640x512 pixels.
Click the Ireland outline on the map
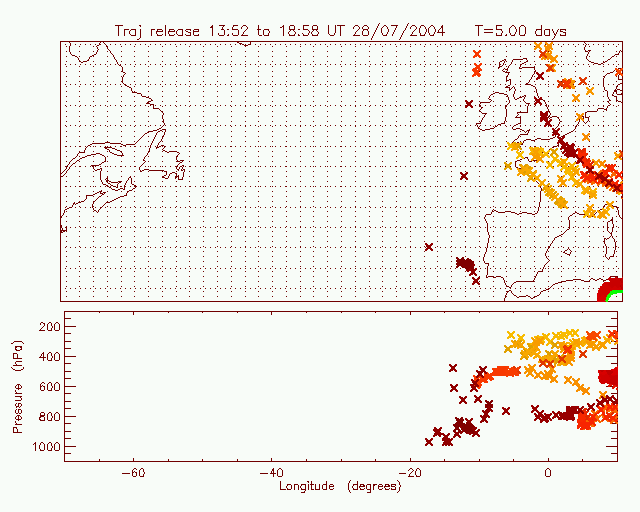click(x=494, y=111)
